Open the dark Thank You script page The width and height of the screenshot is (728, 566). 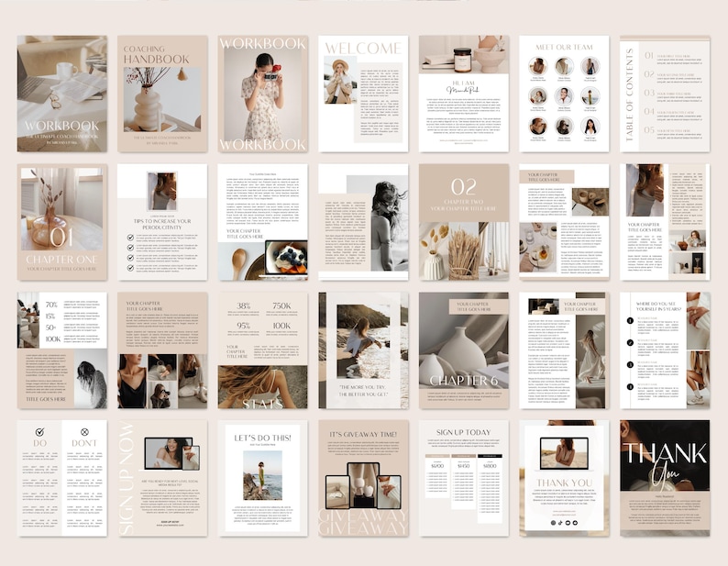pos(665,478)
